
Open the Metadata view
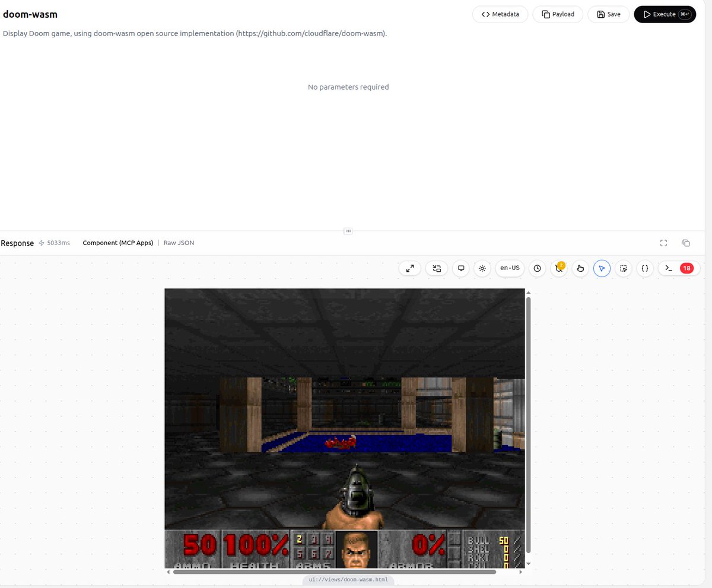point(500,14)
